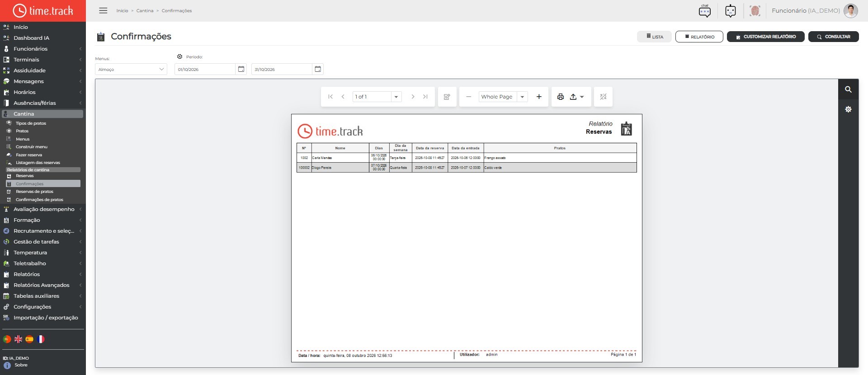Go to last report page
868x375 pixels.
[425, 97]
